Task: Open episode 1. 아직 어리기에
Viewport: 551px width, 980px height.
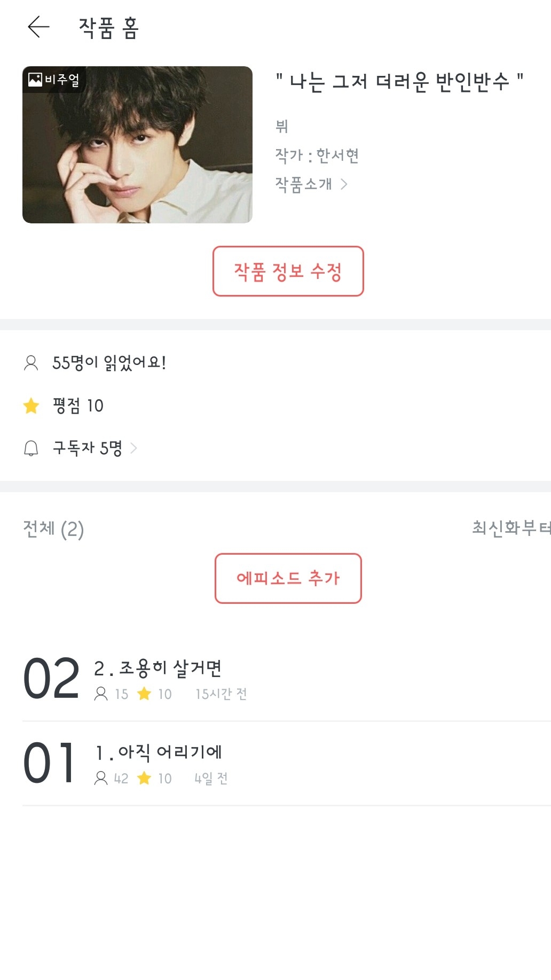Action: coord(159,752)
